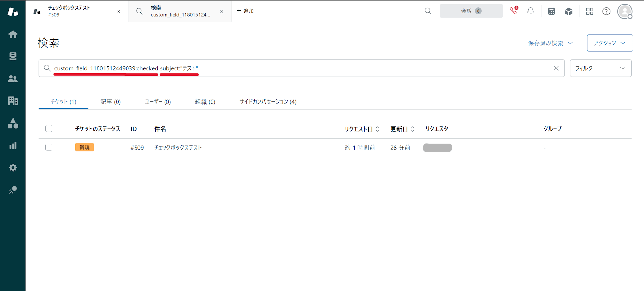Click the top-bar search magnifier icon
Image resolution: width=644 pixels, height=291 pixels.
coord(428,11)
